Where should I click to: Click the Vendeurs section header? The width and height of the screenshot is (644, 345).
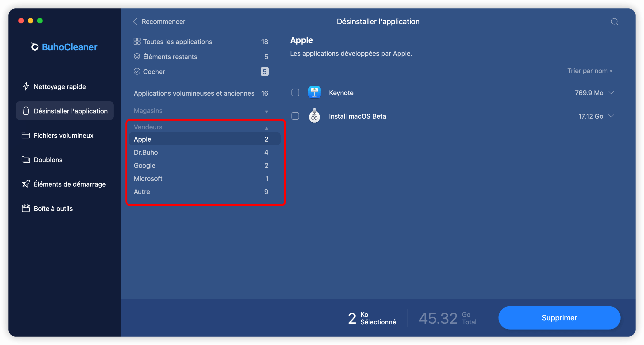click(148, 127)
